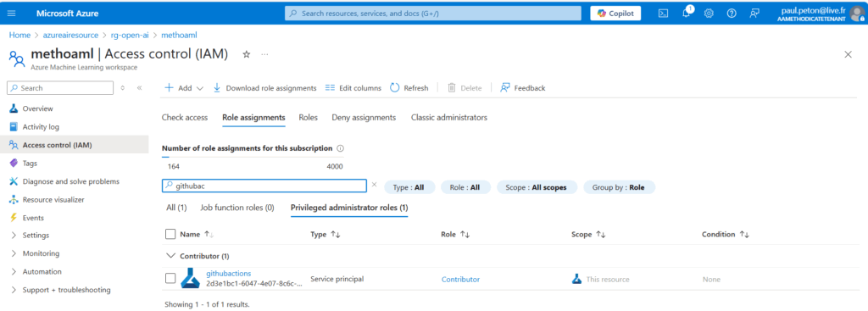Screen dimensions: 868x311
Task: Click the methoaml breadcrumb
Action: pyautogui.click(x=179, y=35)
